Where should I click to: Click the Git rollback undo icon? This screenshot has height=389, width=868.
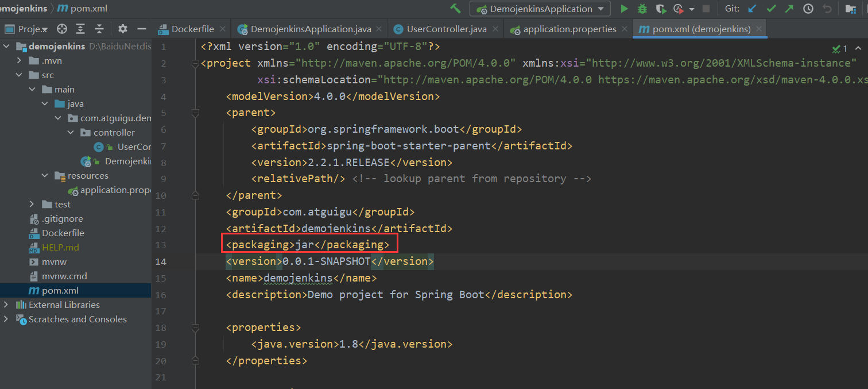[x=827, y=9]
